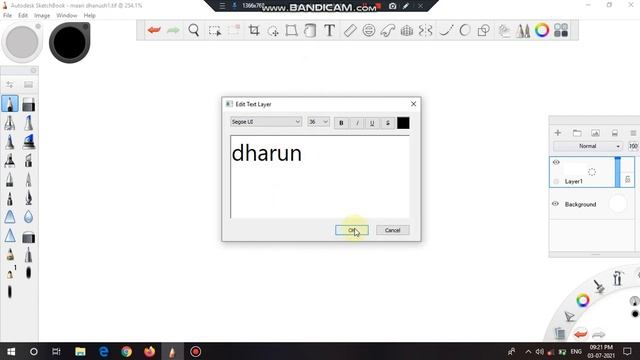The height and width of the screenshot is (360, 640).
Task: Select the Crop tool
Action: 254,30
